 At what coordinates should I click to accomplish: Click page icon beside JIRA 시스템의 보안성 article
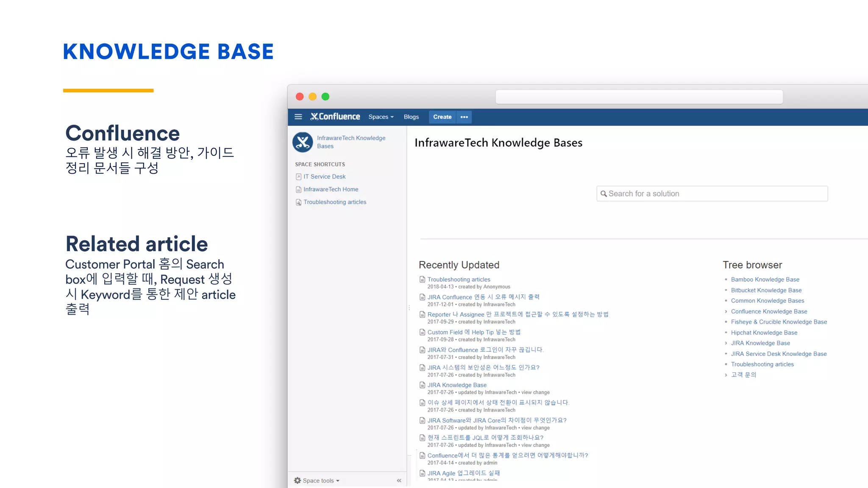[422, 367]
